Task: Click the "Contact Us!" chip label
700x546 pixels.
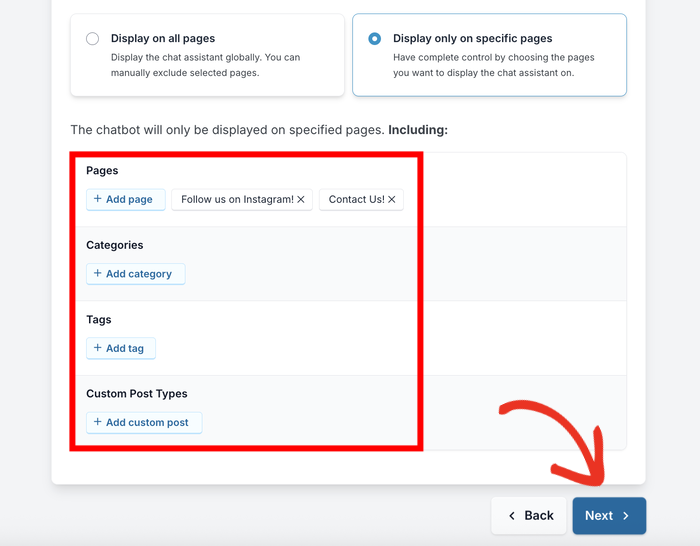Action: click(356, 200)
